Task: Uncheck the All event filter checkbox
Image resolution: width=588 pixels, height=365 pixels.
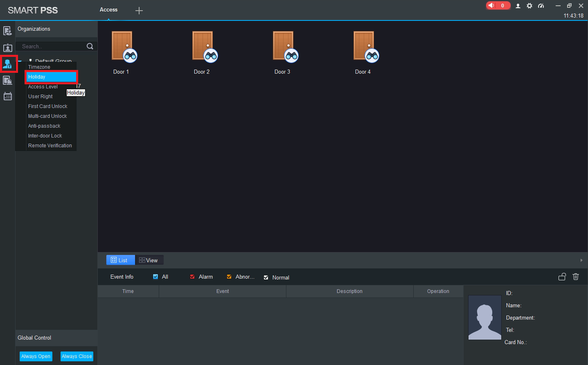Action: [x=155, y=277]
